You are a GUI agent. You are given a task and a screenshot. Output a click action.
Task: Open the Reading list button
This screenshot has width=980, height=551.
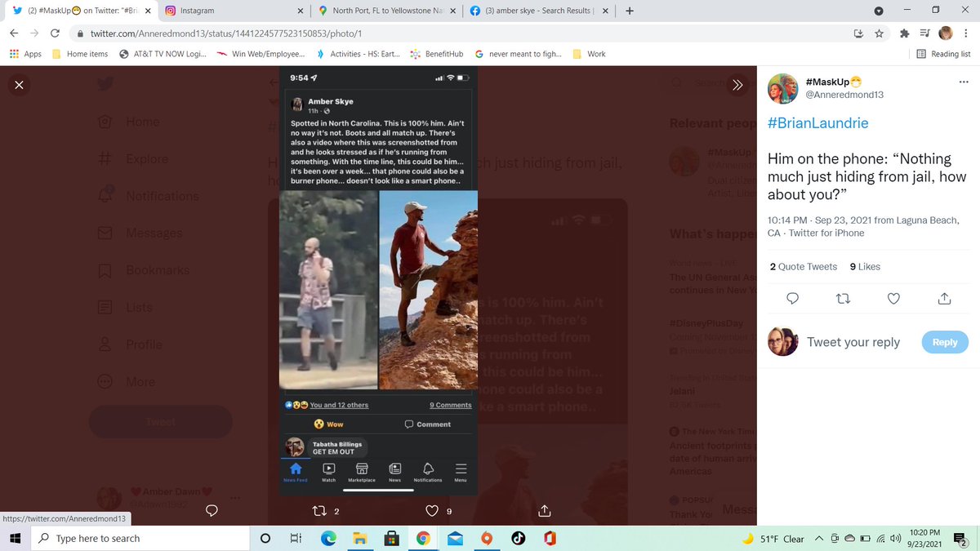[943, 54]
